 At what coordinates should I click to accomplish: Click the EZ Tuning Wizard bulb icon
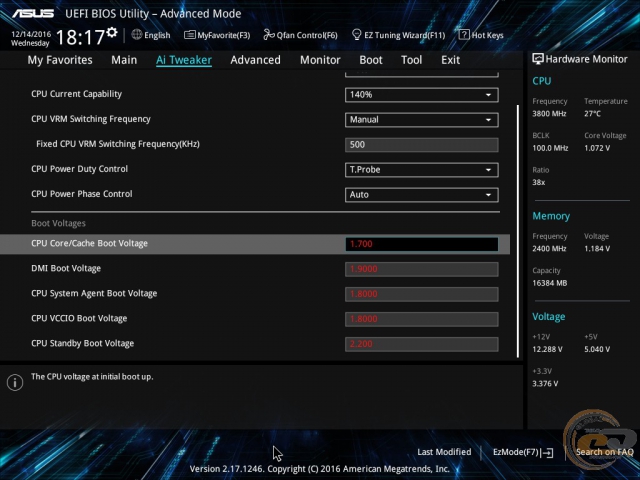point(356,35)
